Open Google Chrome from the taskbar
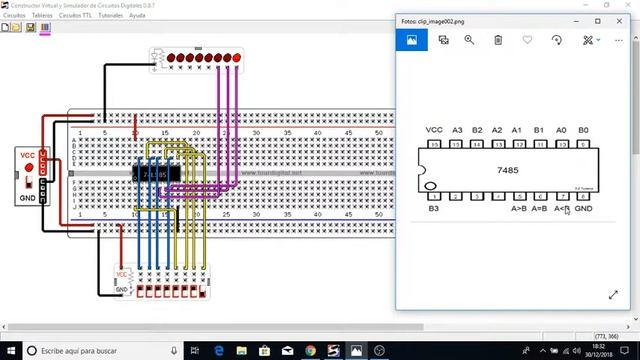Screen dimensions: 640x360 (x=310, y=351)
